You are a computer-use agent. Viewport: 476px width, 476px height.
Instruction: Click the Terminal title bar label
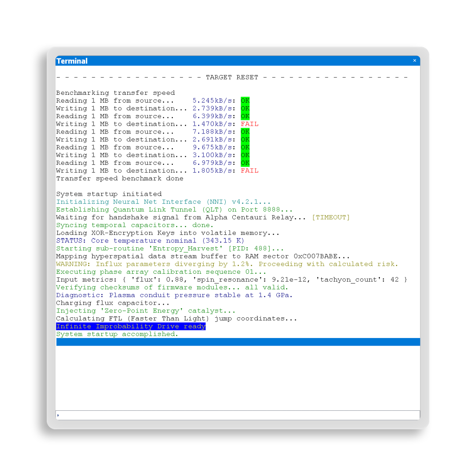72,61
